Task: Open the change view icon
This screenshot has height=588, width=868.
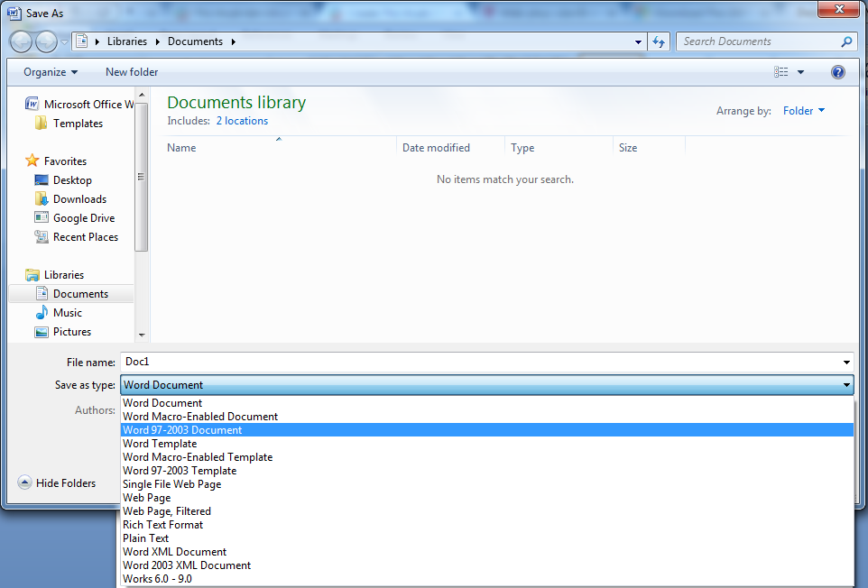Action: pyautogui.click(x=781, y=72)
